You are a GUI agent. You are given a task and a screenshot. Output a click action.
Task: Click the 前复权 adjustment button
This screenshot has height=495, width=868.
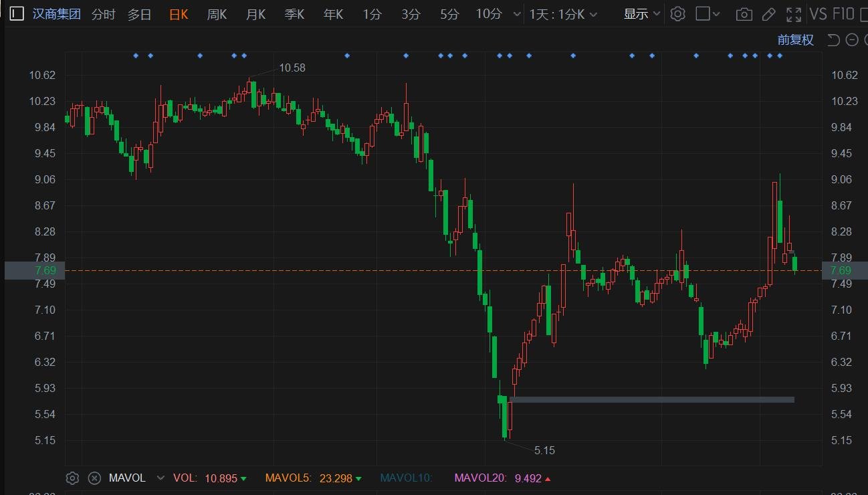pos(796,39)
